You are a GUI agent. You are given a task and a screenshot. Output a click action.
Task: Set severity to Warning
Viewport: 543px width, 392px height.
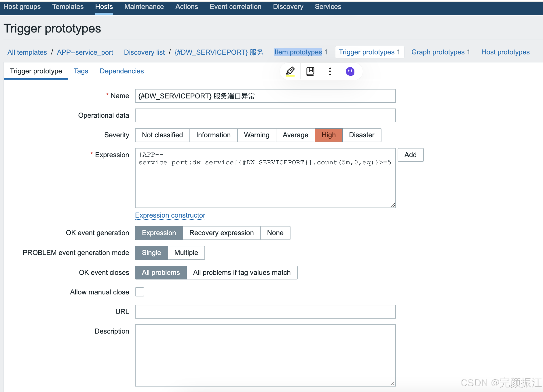(256, 135)
